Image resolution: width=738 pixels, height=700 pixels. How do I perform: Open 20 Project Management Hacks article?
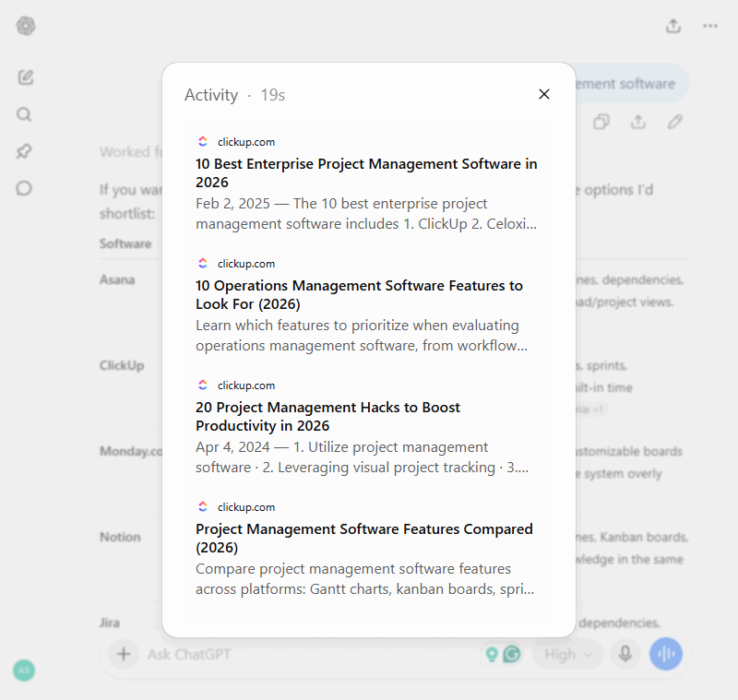pos(327,416)
